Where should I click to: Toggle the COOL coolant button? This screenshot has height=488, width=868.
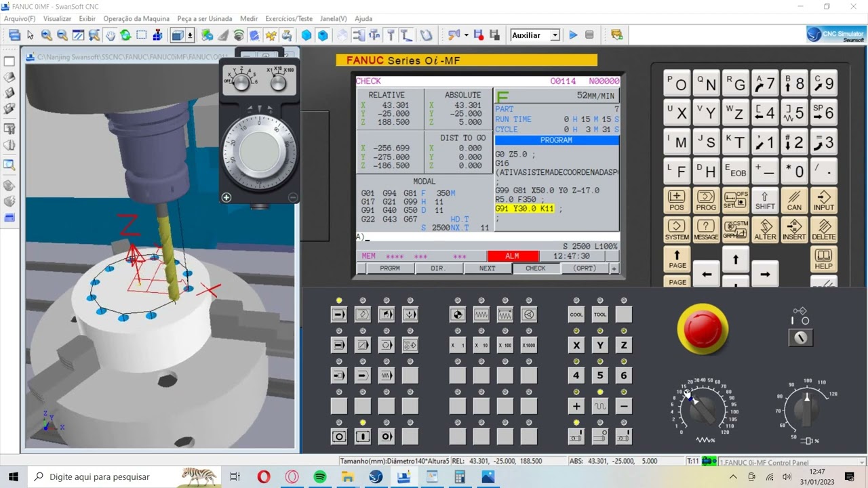point(576,314)
